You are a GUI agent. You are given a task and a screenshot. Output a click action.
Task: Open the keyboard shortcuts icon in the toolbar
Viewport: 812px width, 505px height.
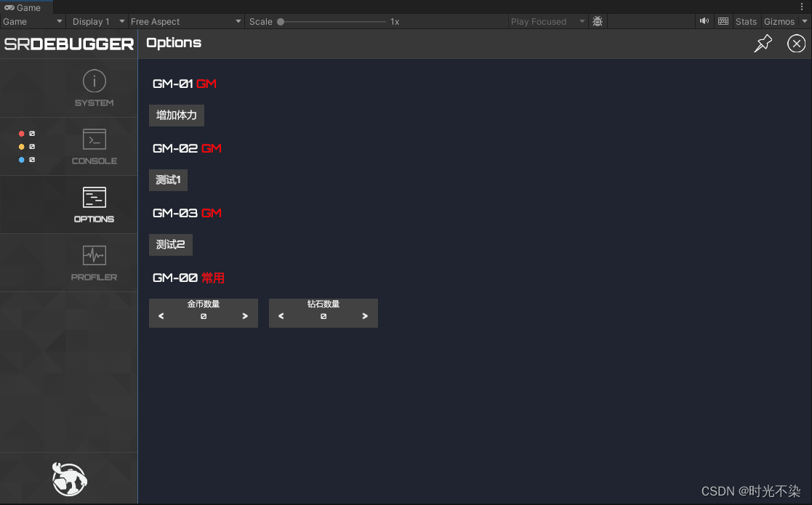click(723, 21)
